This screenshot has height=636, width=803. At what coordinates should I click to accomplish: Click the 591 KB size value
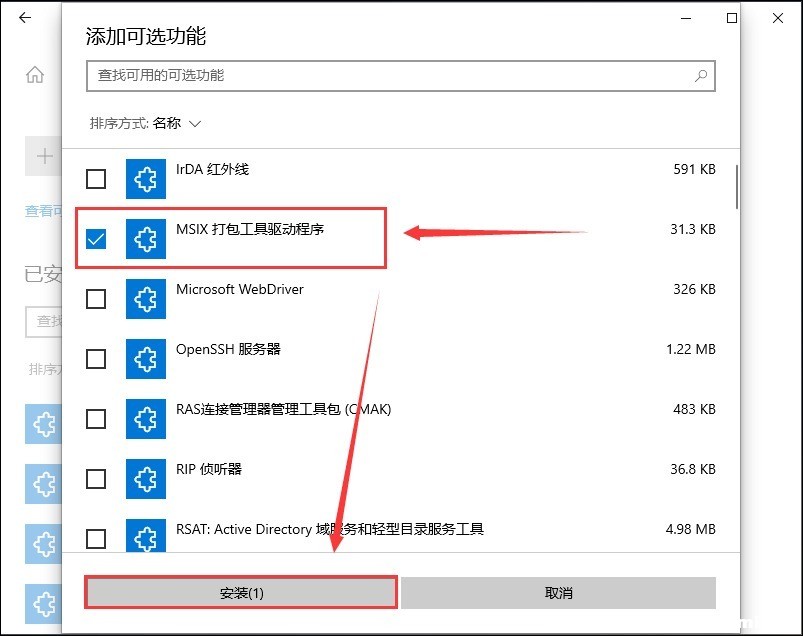[x=694, y=169]
